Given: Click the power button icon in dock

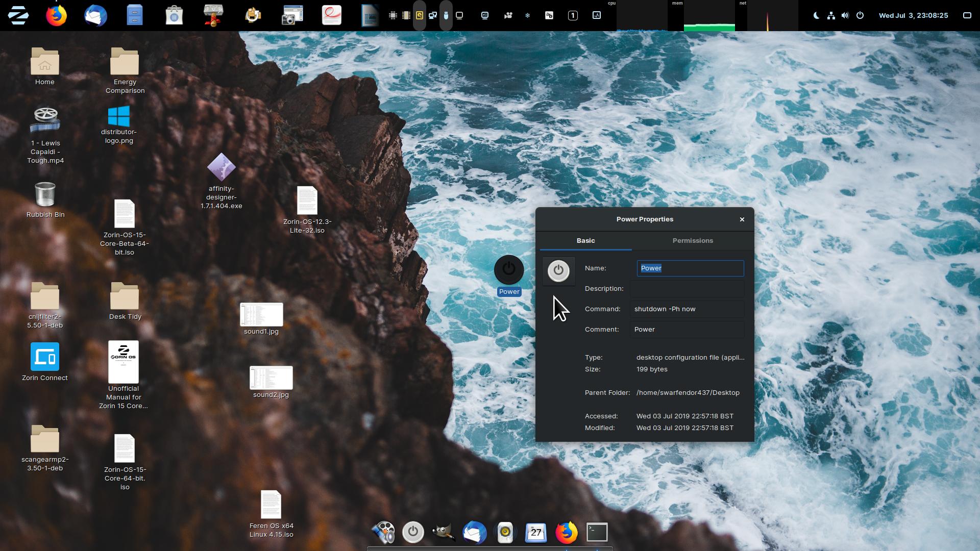Looking at the screenshot, I should tap(413, 533).
